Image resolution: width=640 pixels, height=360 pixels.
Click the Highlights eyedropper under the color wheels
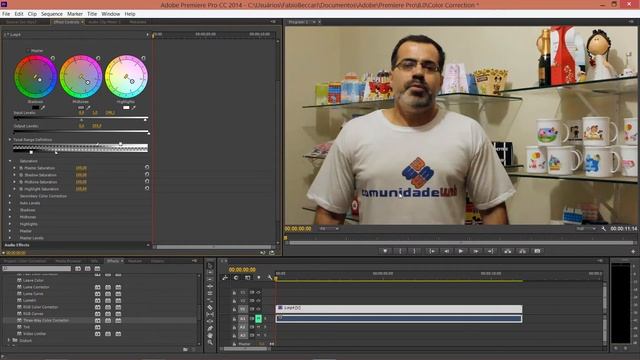click(x=133, y=108)
